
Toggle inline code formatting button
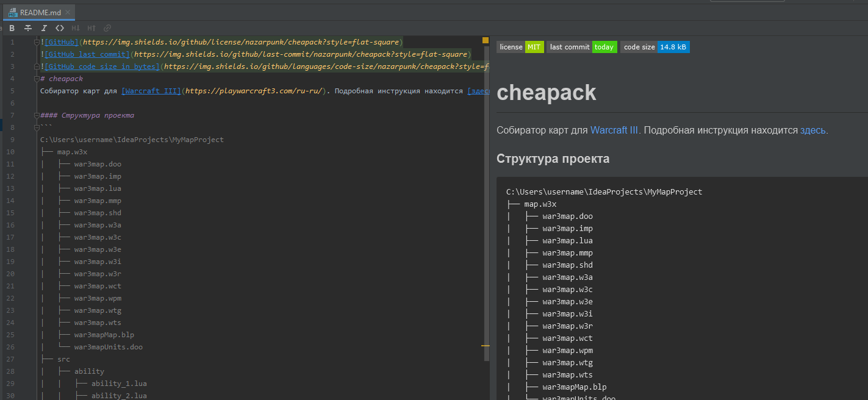point(59,28)
